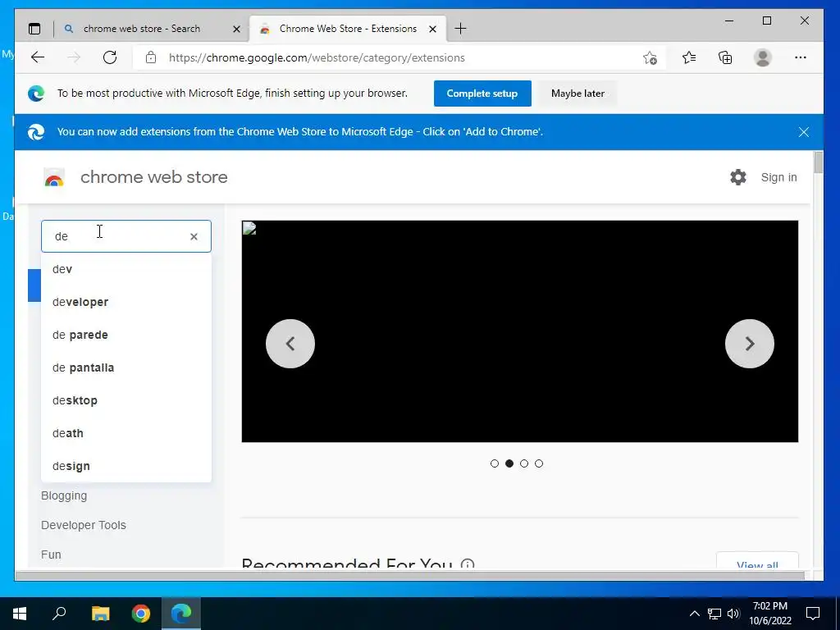
Task: Open the taskbar clock and date
Action: pyautogui.click(x=769, y=614)
